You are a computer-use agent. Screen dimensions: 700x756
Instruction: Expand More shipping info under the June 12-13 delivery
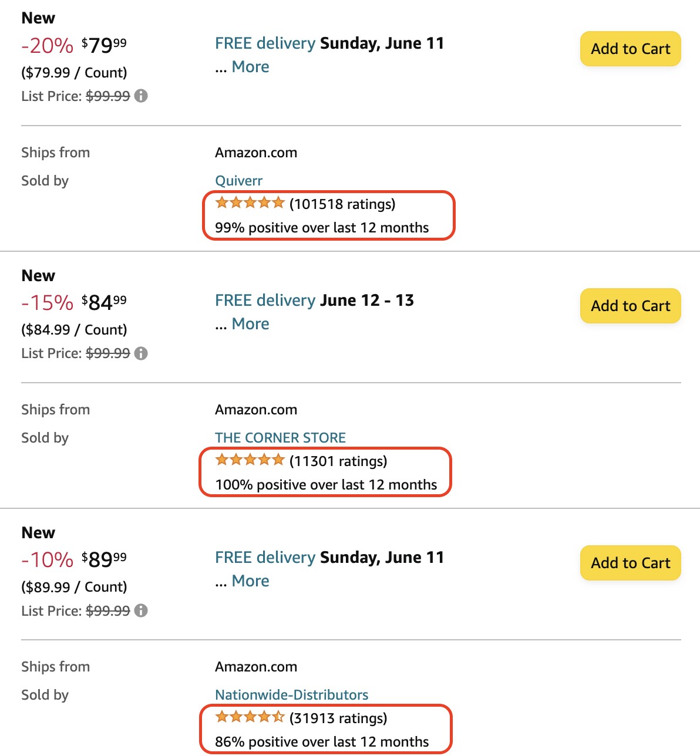(250, 323)
